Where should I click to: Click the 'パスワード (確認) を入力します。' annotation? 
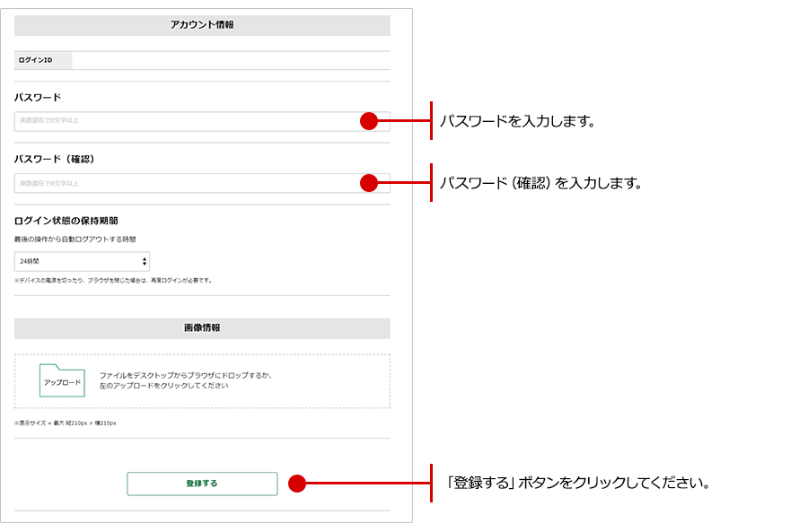[x=540, y=183]
